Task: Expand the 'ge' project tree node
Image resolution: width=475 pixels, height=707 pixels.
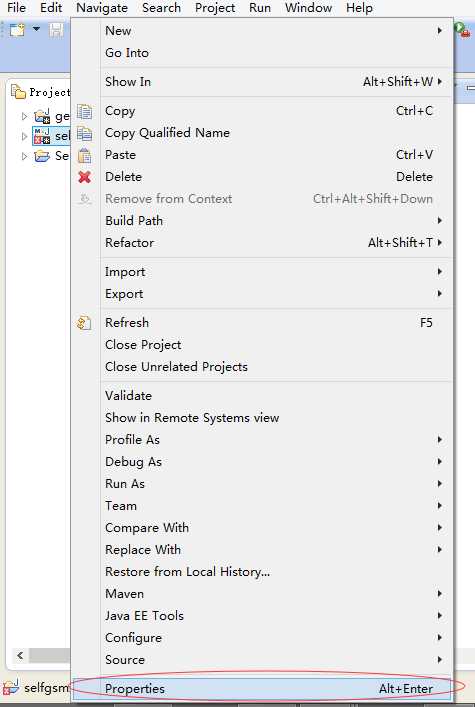Action: (24, 116)
